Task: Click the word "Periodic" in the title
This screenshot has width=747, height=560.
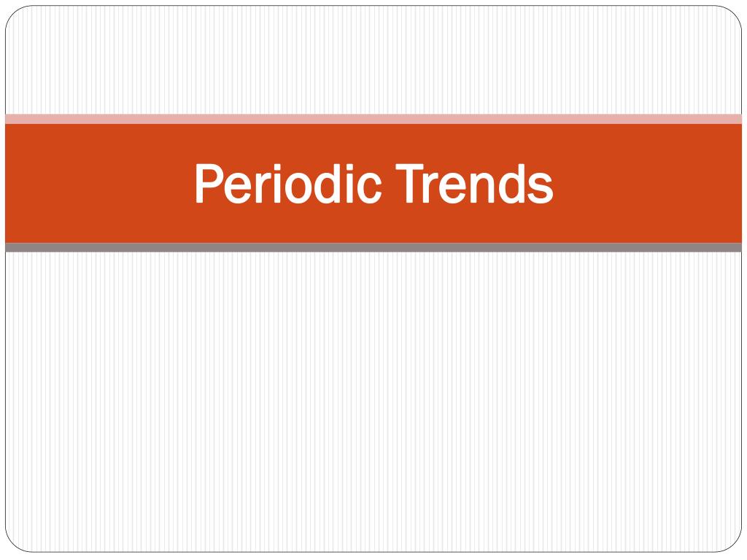Action: [x=288, y=184]
